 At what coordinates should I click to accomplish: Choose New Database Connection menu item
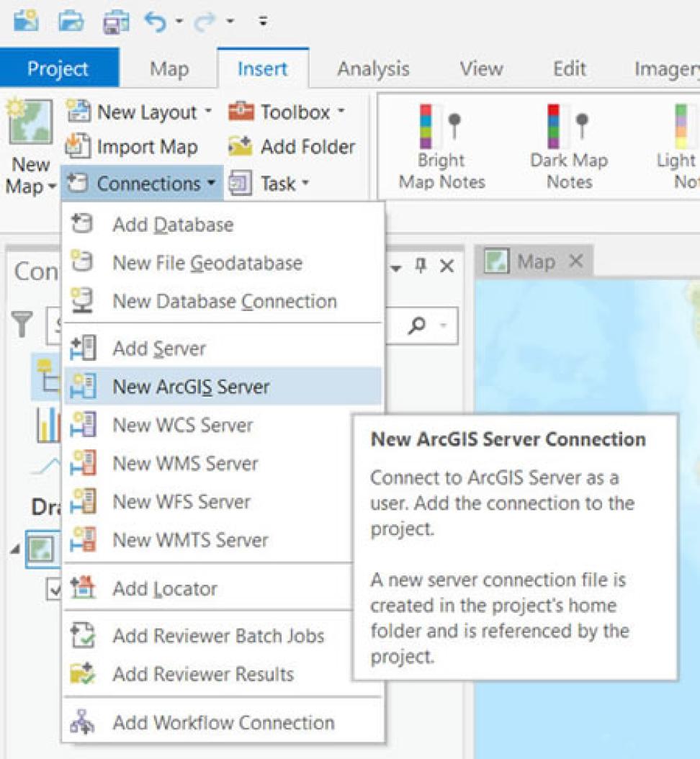223,301
